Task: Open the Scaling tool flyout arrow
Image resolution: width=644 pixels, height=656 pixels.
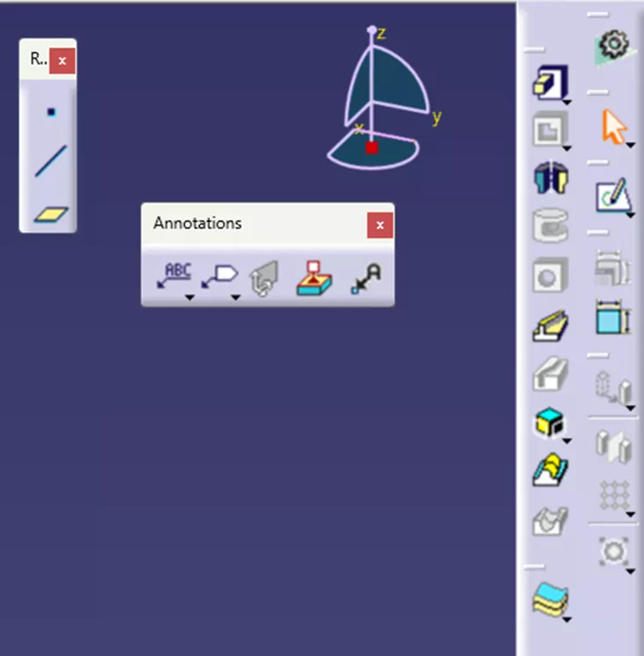Action: click(x=631, y=571)
